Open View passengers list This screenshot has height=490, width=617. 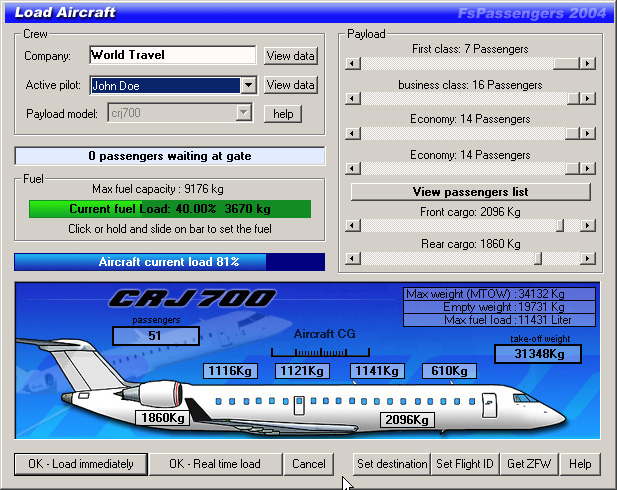(x=471, y=192)
